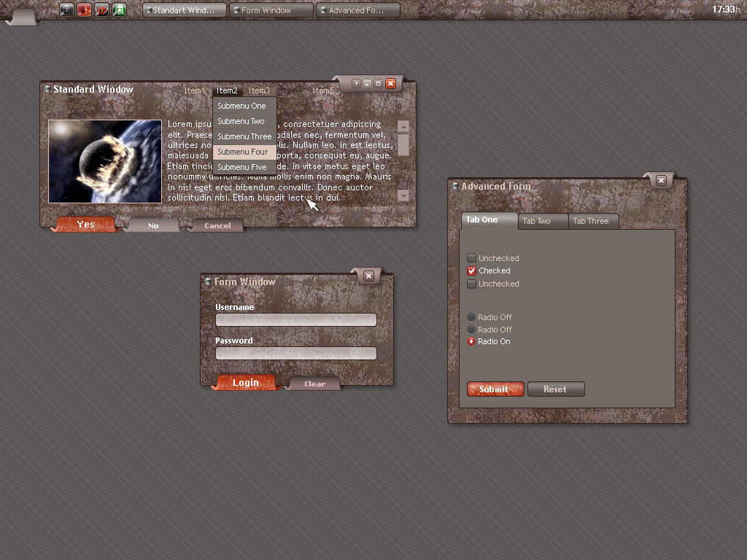Expand the Item1 menu in Standard Window
747x560 pixels.
(x=194, y=91)
